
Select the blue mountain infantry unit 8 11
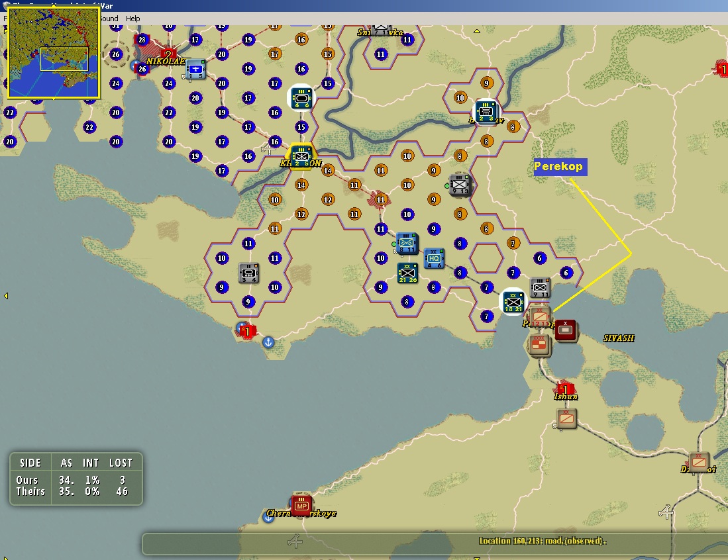pos(407,243)
